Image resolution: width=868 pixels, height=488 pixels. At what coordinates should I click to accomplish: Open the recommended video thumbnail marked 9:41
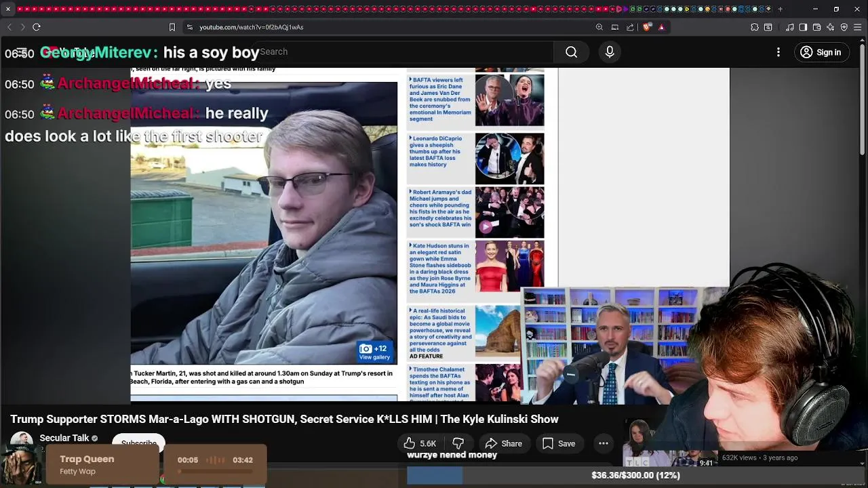[x=670, y=443]
